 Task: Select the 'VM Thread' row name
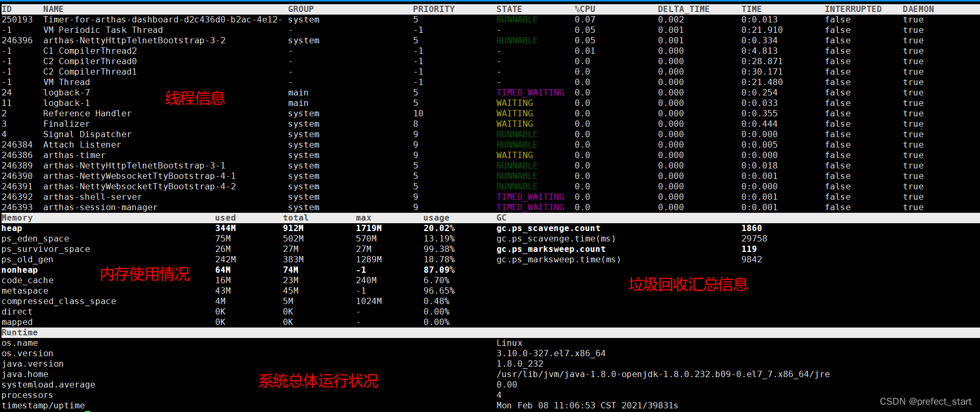pos(67,82)
